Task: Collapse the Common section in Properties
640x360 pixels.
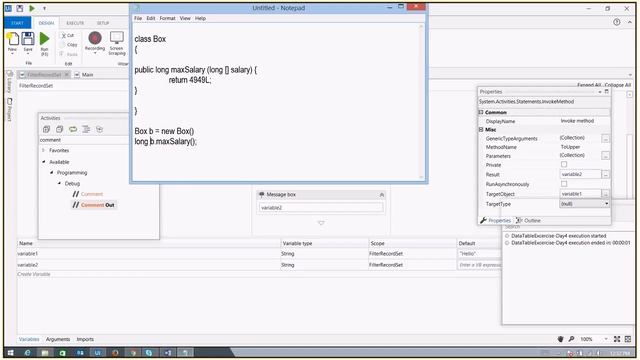Action: tap(481, 112)
